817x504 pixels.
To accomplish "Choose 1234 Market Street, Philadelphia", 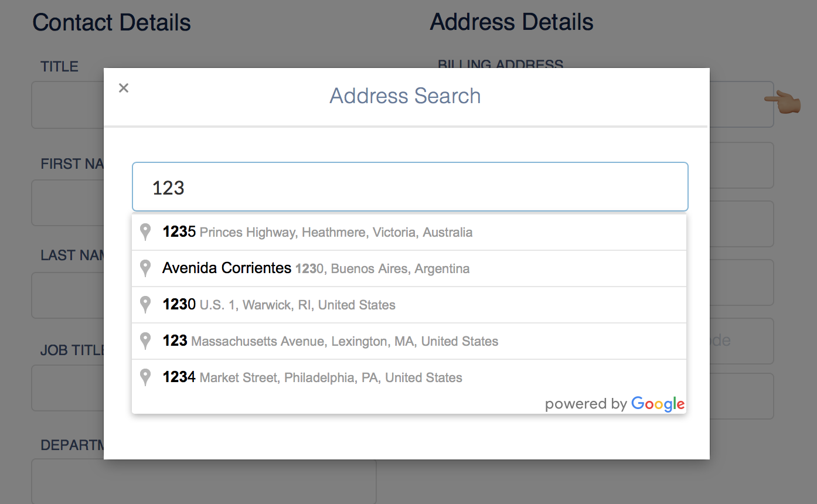I will tap(312, 377).
